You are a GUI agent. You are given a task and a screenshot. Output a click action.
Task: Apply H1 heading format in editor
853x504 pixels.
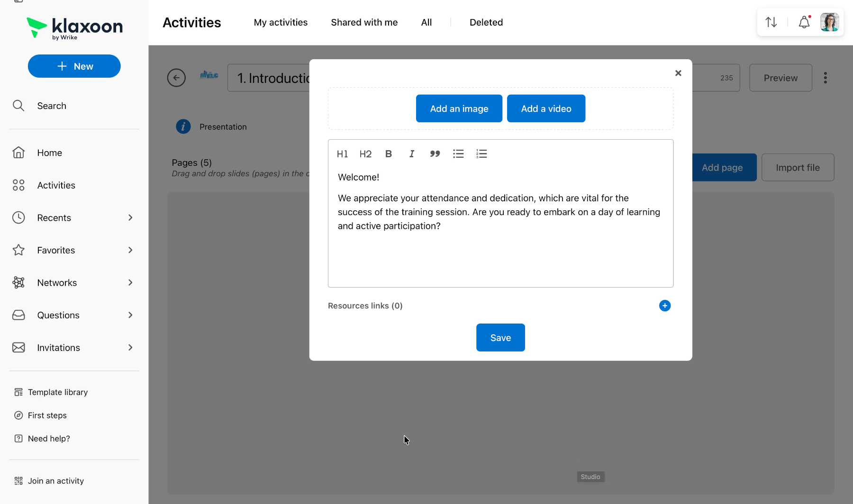click(342, 154)
